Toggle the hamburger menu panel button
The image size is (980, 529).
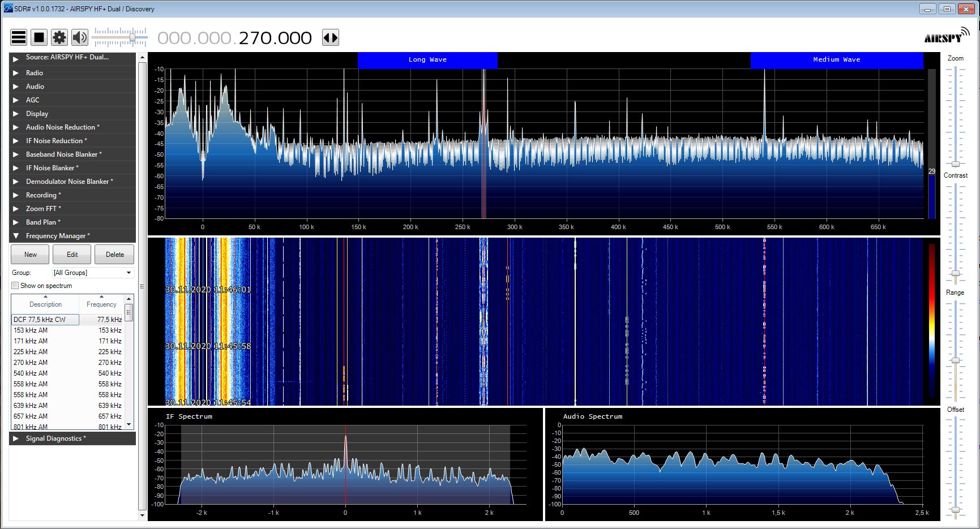pos(19,37)
